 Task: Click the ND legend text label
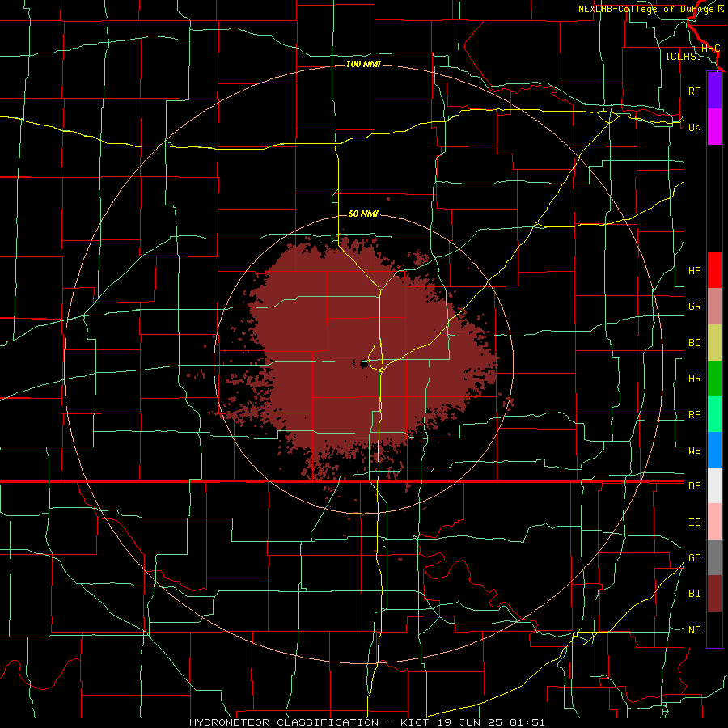[694, 630]
